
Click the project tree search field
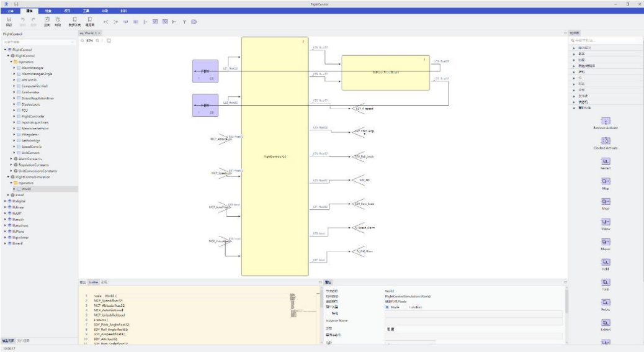[x=39, y=42]
